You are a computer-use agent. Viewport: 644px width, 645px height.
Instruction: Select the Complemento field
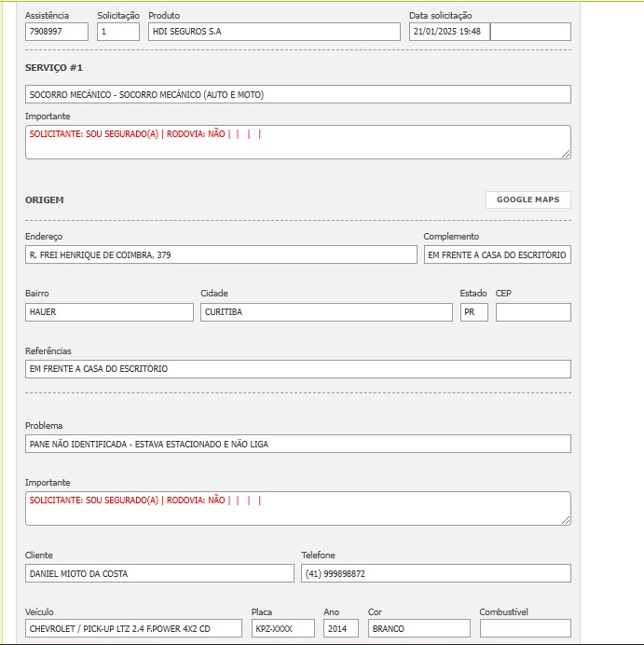[497, 254]
